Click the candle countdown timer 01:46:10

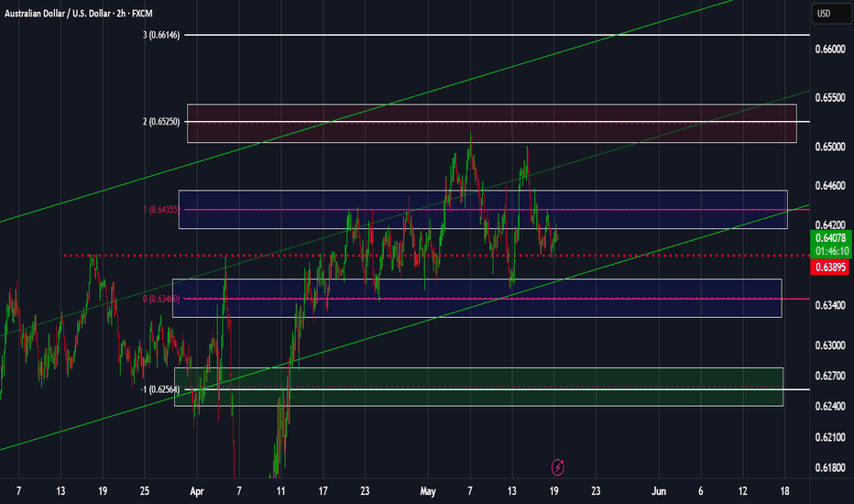click(x=831, y=251)
